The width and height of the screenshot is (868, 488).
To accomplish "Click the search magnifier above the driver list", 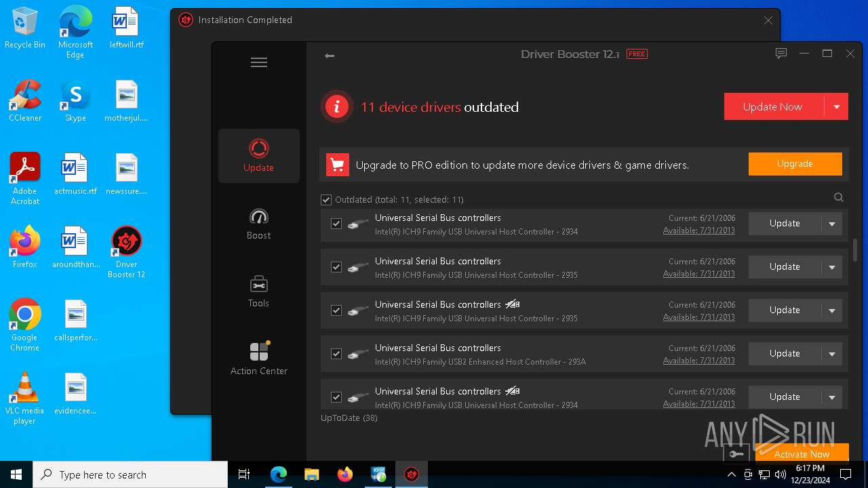I will pyautogui.click(x=839, y=197).
